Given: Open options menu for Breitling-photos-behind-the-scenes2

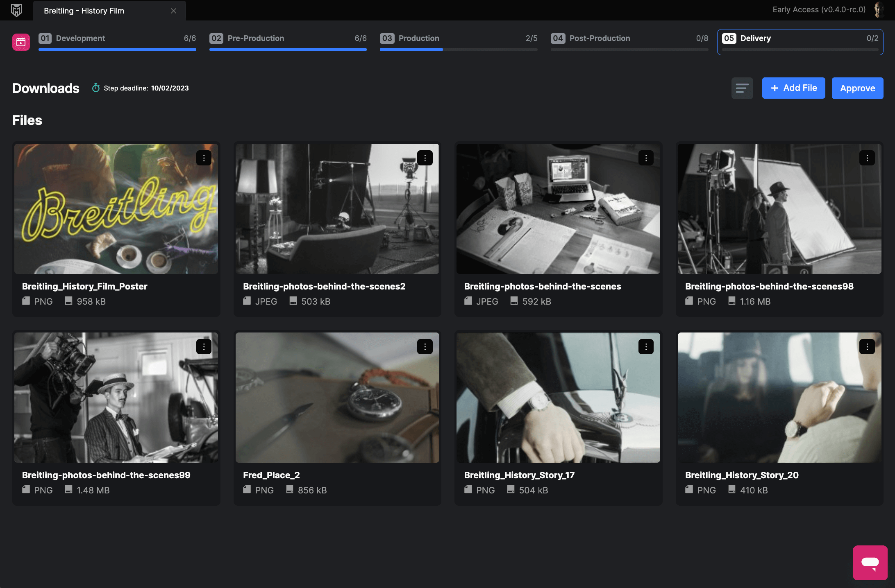Looking at the screenshot, I should point(425,158).
